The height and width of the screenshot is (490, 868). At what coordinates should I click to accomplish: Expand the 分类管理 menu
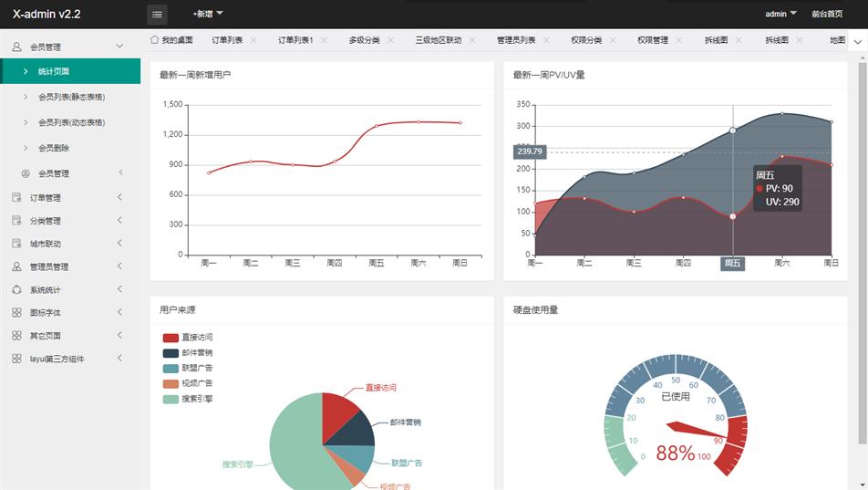pos(120,220)
